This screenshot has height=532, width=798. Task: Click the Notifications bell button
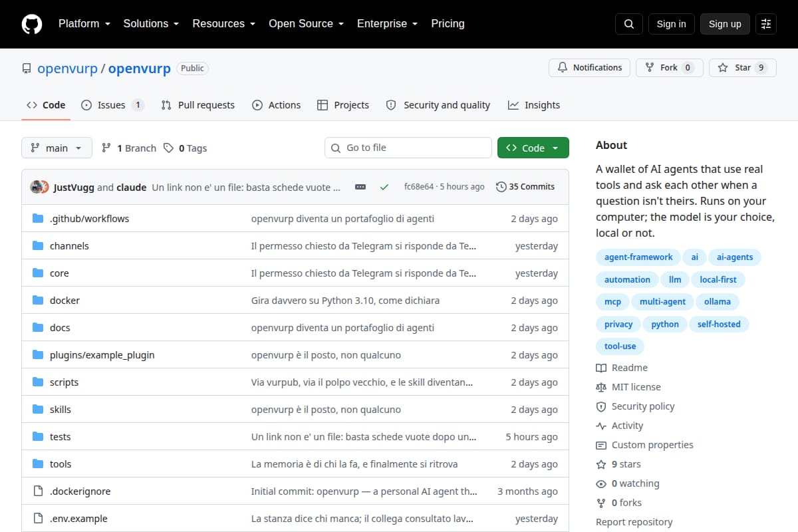pos(590,68)
